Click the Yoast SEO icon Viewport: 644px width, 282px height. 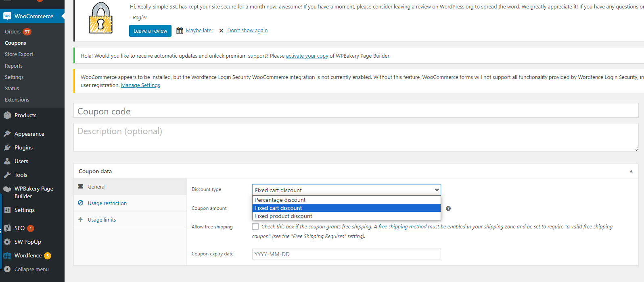pos(7,228)
